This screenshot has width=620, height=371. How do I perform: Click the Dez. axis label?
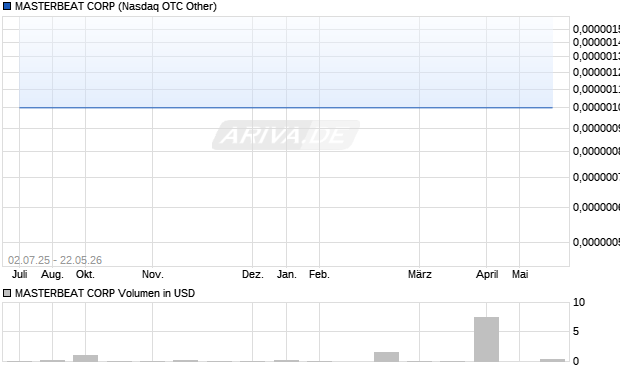[253, 274]
